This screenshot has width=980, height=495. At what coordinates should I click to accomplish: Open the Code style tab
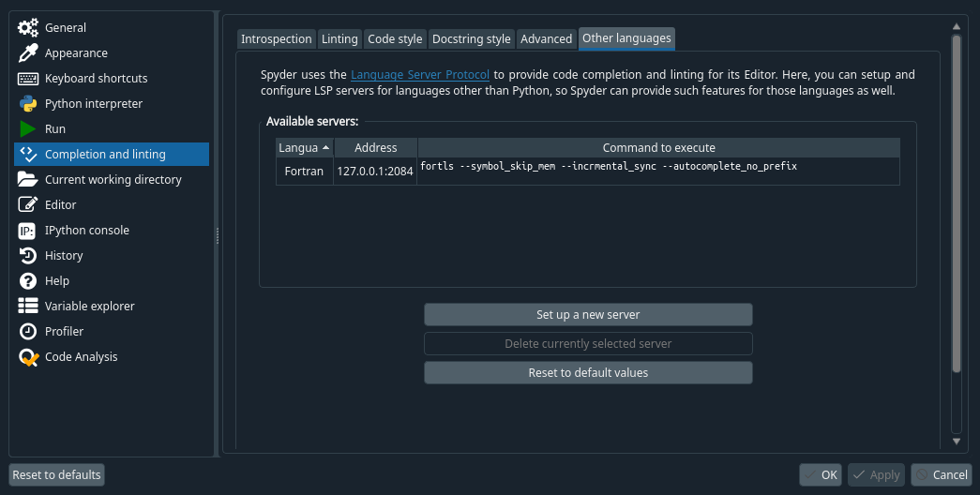point(395,38)
